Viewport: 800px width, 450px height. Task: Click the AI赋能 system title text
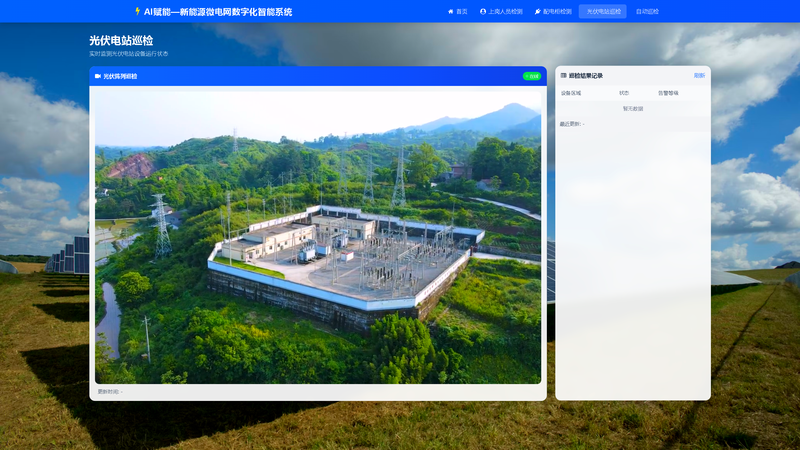pos(218,12)
